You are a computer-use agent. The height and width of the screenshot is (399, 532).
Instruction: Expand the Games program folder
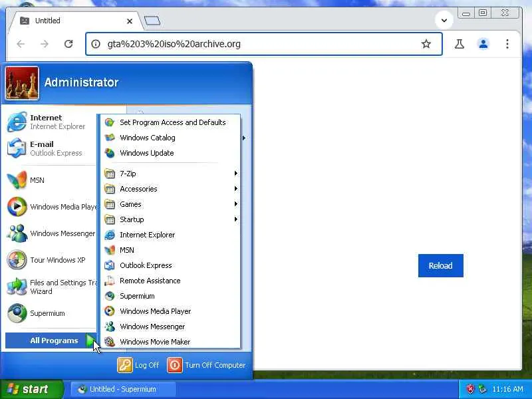point(171,204)
